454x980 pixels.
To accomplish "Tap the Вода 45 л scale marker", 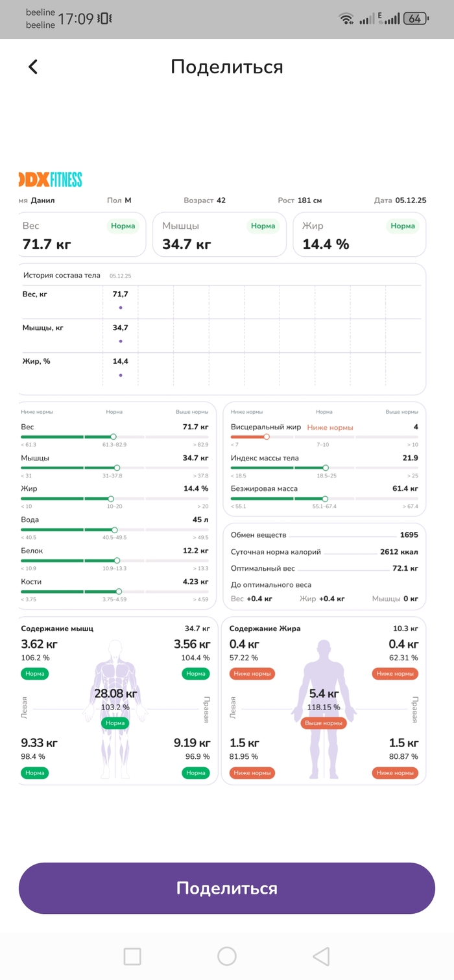I will pyautogui.click(x=115, y=530).
